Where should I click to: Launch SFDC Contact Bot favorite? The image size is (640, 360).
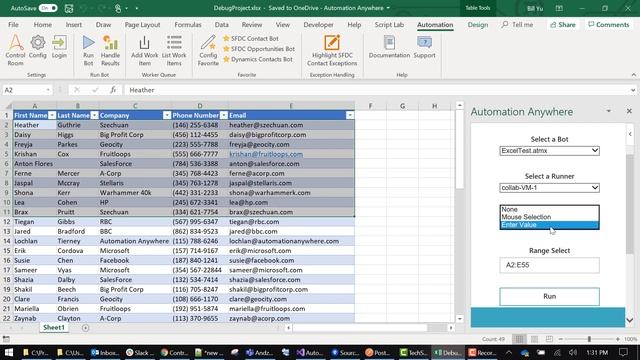(x=251, y=38)
